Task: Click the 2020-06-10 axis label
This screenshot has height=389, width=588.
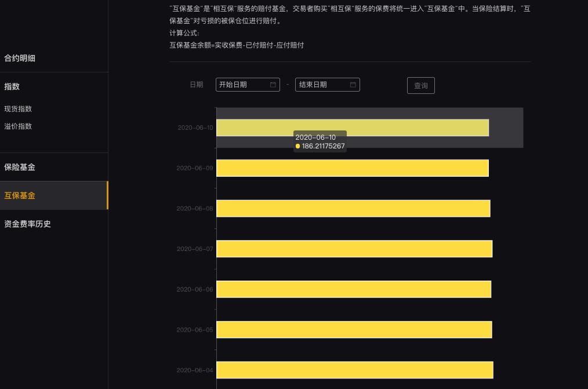Action: click(195, 128)
